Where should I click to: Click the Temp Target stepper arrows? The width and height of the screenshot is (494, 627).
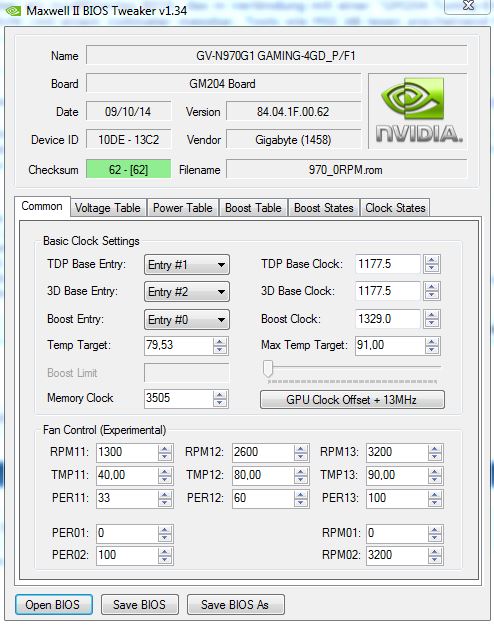pyautogui.click(x=220, y=345)
